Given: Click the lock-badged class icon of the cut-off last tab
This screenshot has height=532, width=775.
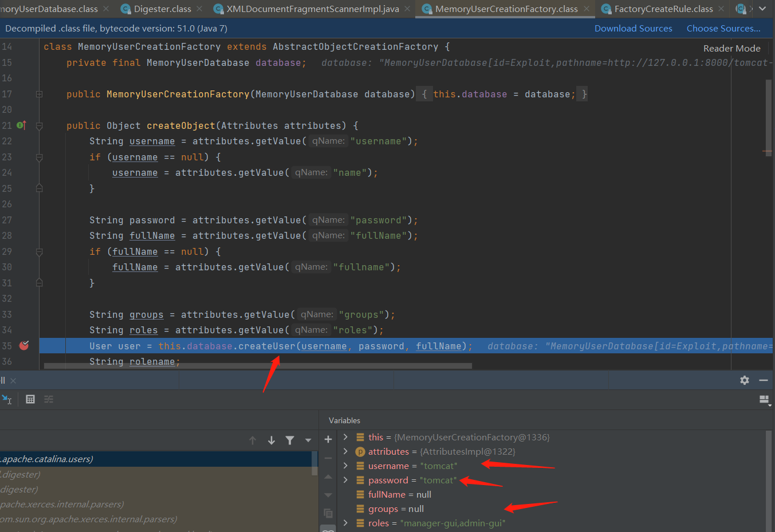Looking at the screenshot, I should click(741, 9).
